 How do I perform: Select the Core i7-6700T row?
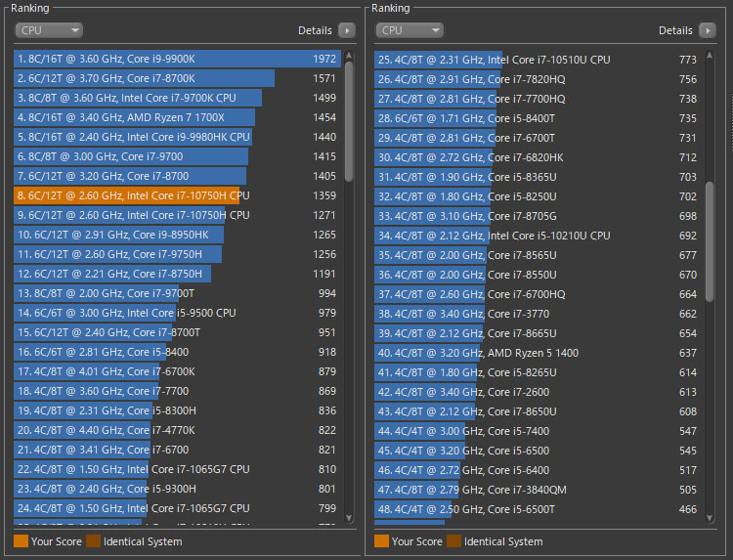[539, 138]
